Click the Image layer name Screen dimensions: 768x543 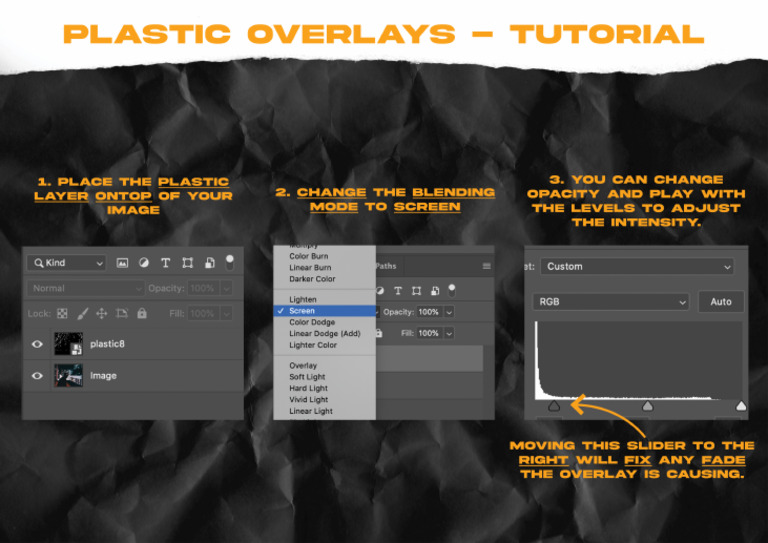[103, 376]
